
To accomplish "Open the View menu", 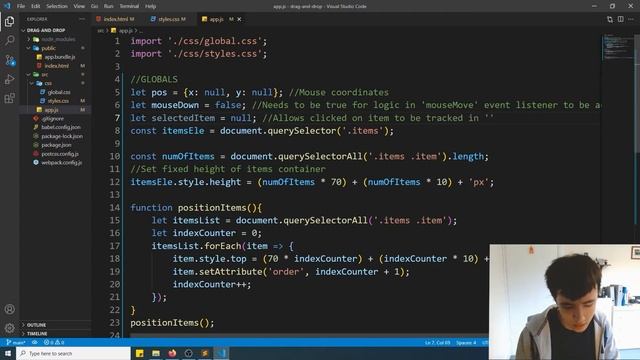I will coord(79,6).
